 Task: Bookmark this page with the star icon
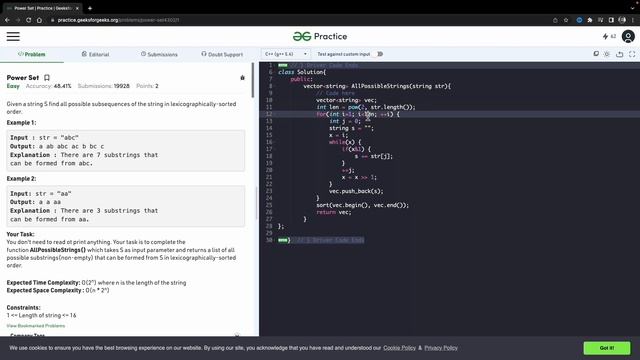click(566, 20)
